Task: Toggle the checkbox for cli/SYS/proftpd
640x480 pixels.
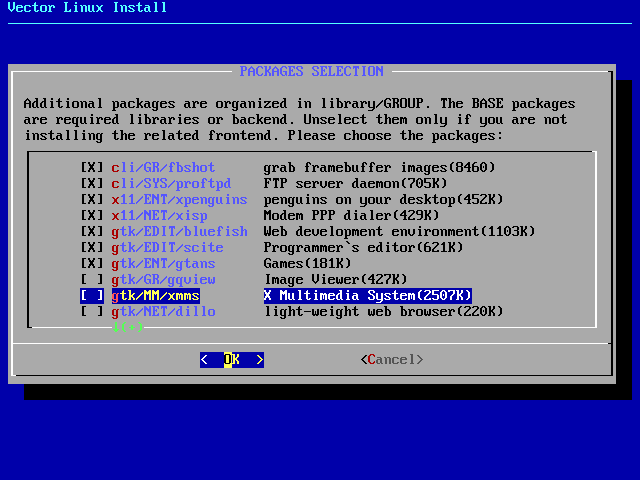Action: coord(92,183)
